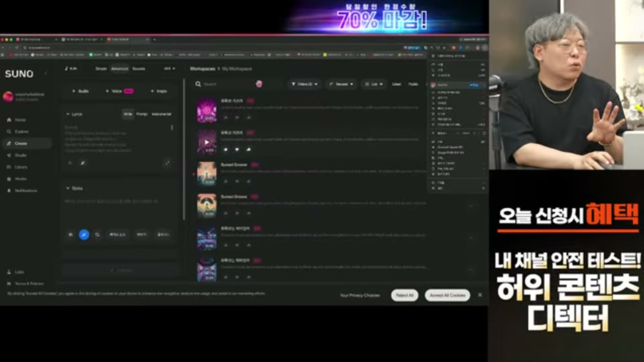Click the pink avatar icon in search bar
644x362 pixels.
click(x=259, y=84)
